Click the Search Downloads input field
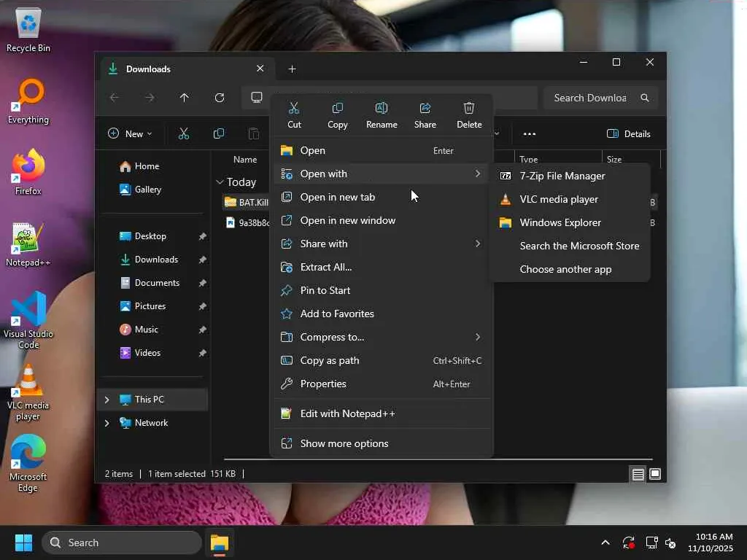The height and width of the screenshot is (560, 747). [589, 98]
